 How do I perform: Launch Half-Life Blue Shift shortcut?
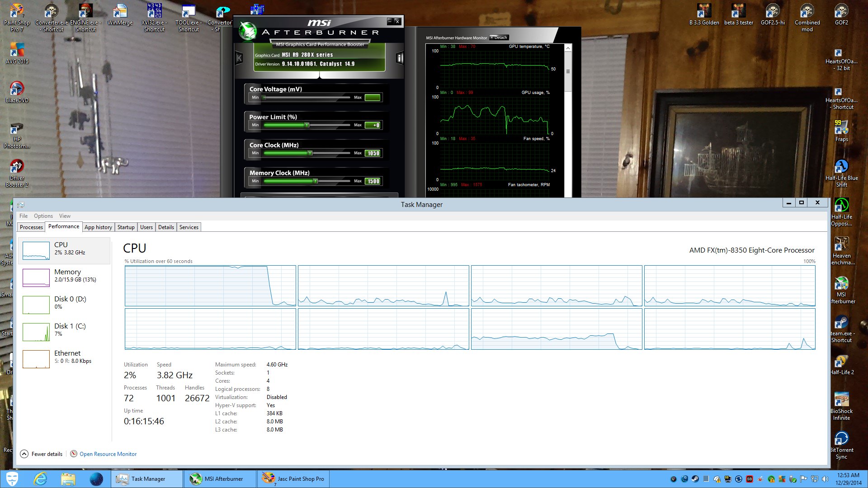[x=841, y=174]
